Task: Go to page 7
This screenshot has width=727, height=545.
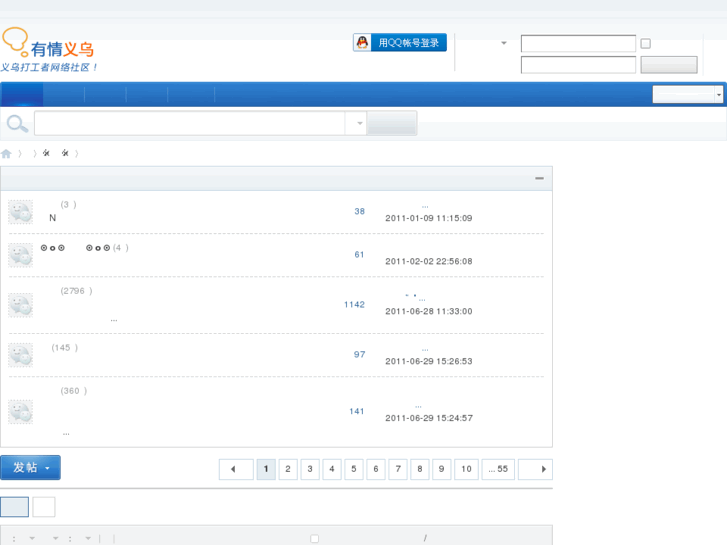Action: point(398,469)
